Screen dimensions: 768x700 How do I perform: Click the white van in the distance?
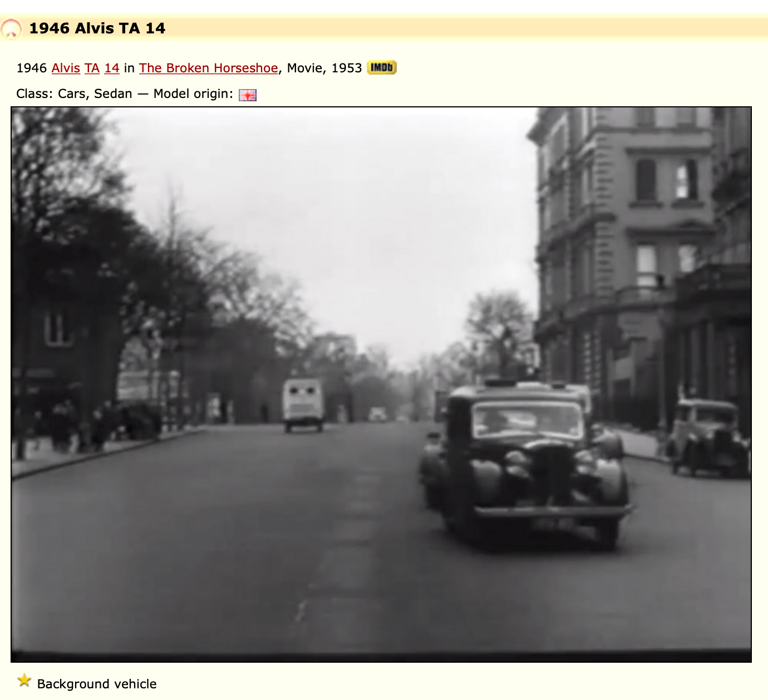[x=303, y=405]
